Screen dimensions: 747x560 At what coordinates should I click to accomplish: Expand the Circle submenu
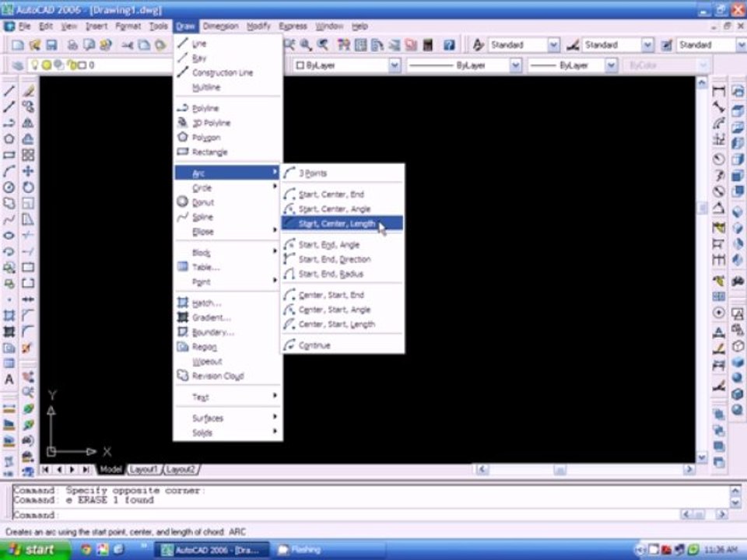pyautogui.click(x=227, y=187)
